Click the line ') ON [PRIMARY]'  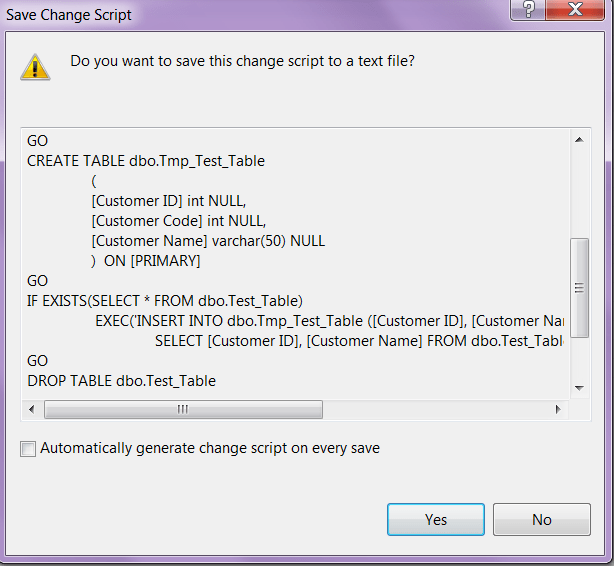146,261
